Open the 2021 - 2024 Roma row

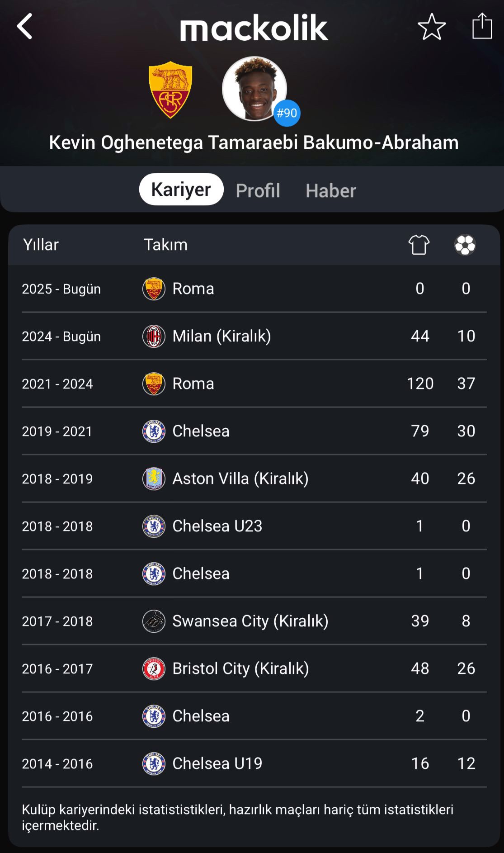[254, 384]
